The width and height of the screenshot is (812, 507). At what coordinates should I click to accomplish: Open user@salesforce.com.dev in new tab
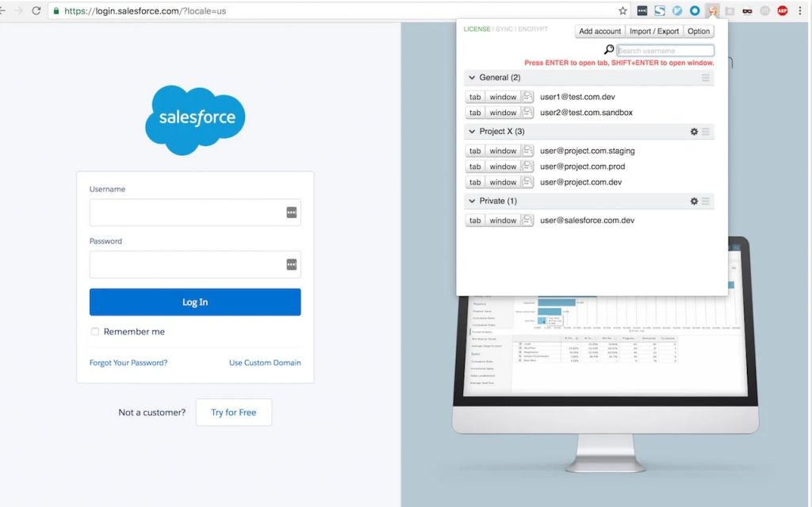(x=475, y=221)
